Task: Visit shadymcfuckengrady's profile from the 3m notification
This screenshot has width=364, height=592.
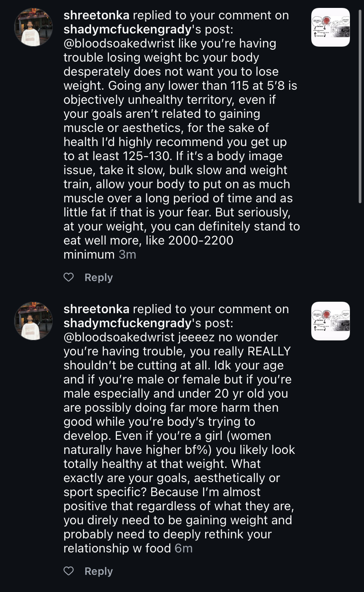Action: [128, 29]
